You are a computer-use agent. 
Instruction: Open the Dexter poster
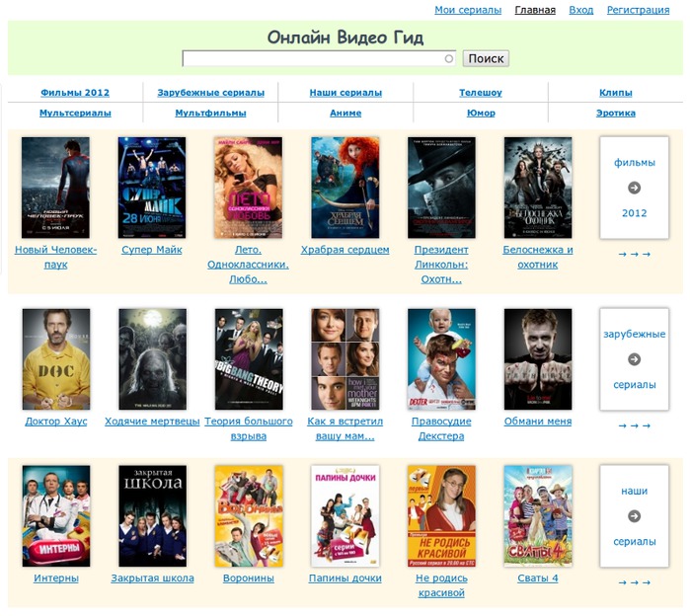pyautogui.click(x=441, y=359)
